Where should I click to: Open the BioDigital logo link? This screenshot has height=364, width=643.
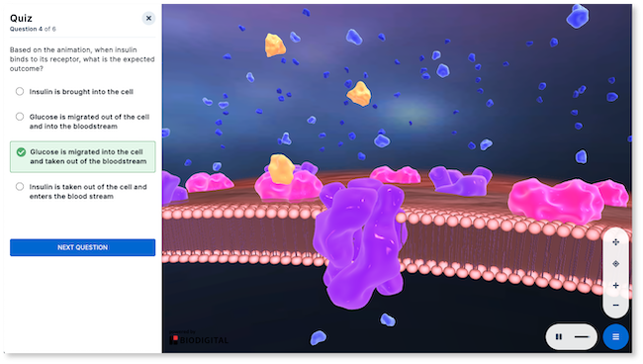[199, 339]
